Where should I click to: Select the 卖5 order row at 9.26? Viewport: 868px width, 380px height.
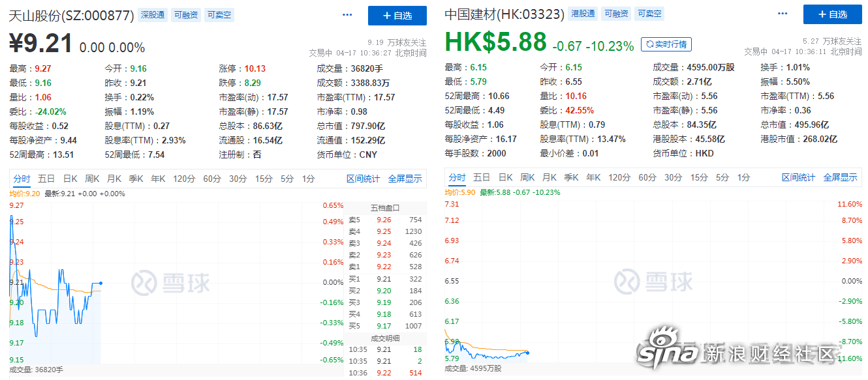click(385, 220)
